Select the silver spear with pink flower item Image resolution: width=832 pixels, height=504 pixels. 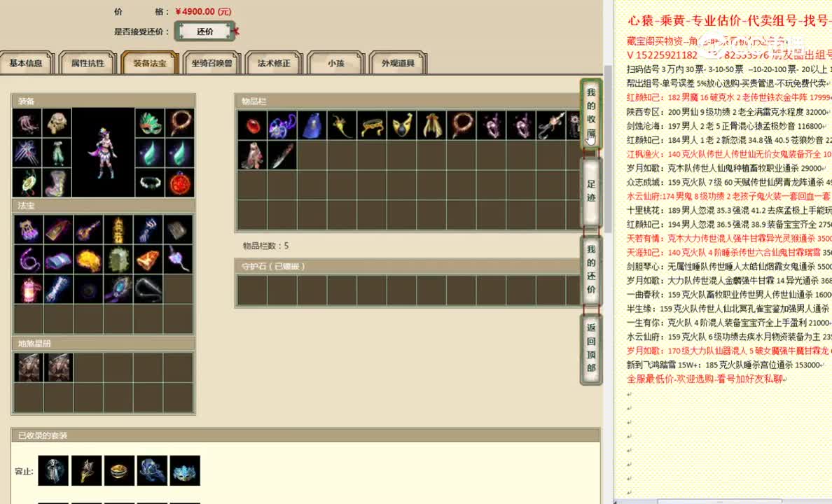click(550, 126)
